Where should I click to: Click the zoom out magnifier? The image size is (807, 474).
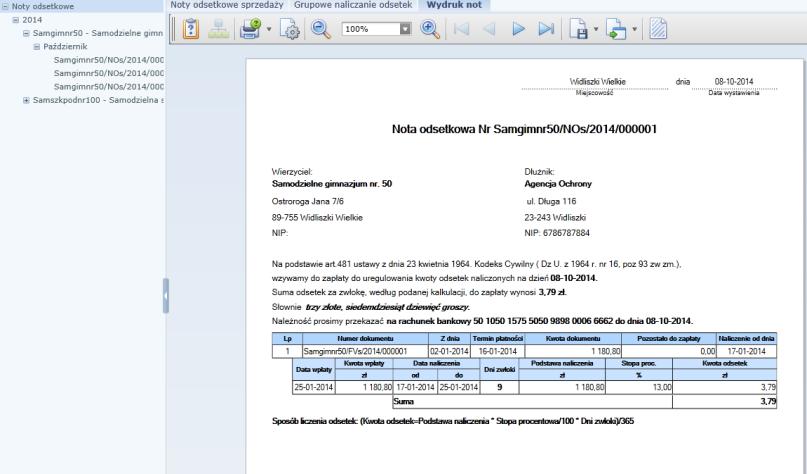pos(321,29)
